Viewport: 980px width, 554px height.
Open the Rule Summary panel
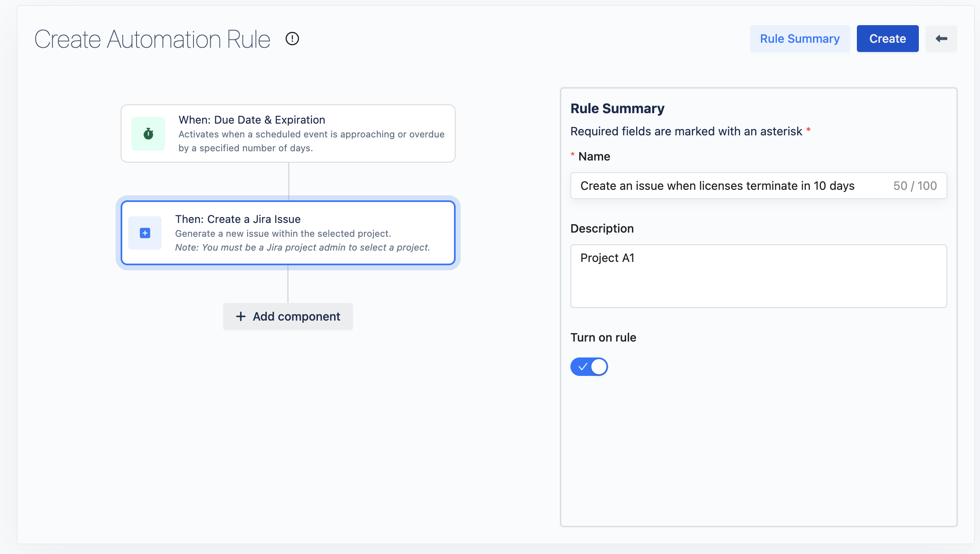pos(799,39)
